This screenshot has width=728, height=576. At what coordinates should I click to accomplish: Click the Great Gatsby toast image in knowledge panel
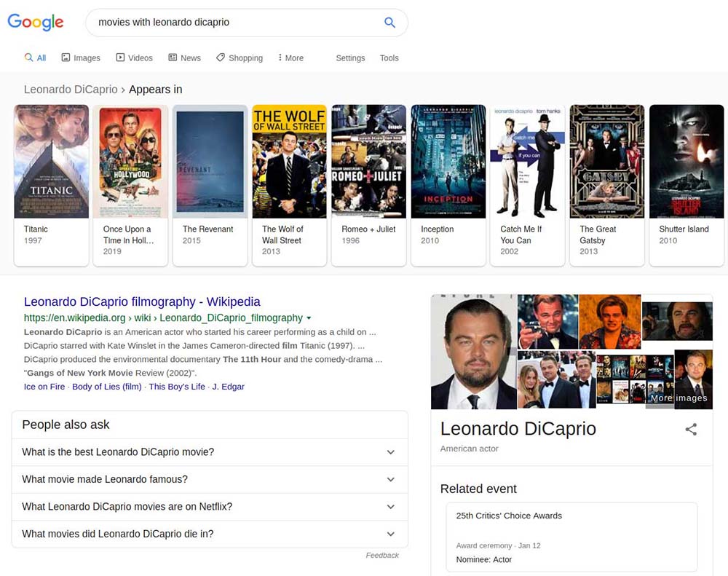point(548,321)
